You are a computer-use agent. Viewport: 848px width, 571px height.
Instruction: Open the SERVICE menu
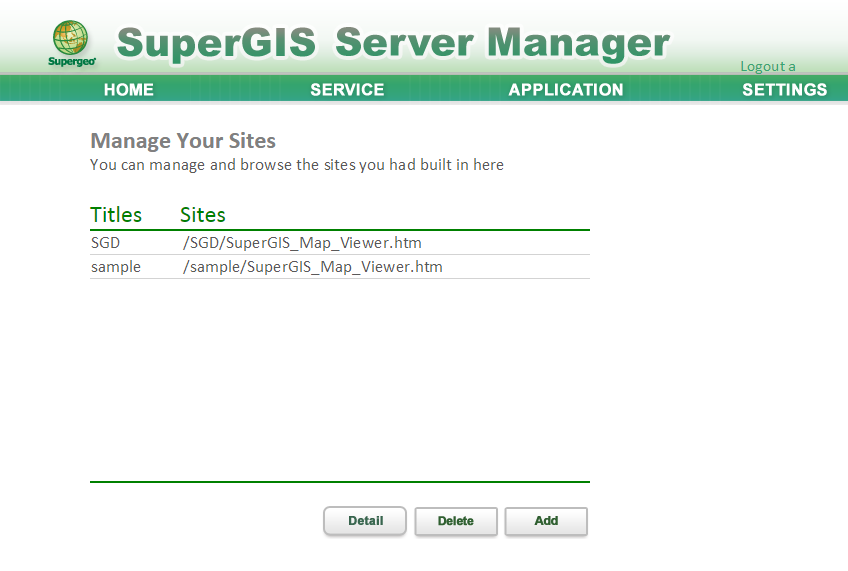tap(347, 89)
